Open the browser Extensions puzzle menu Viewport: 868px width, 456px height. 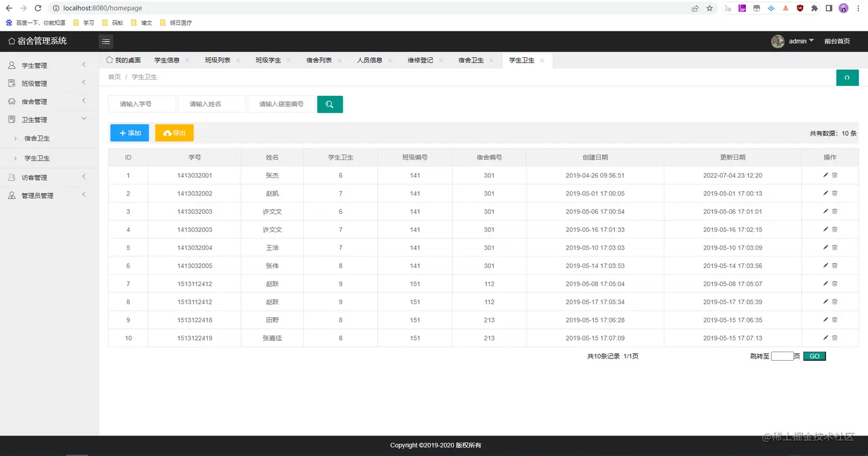(815, 8)
